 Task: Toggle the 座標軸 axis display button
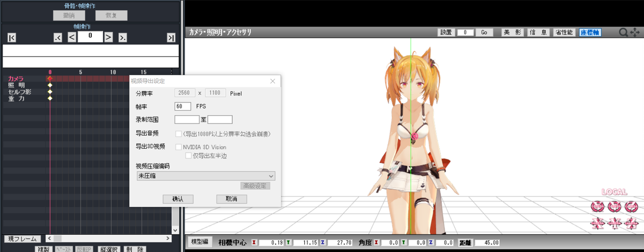(x=590, y=32)
